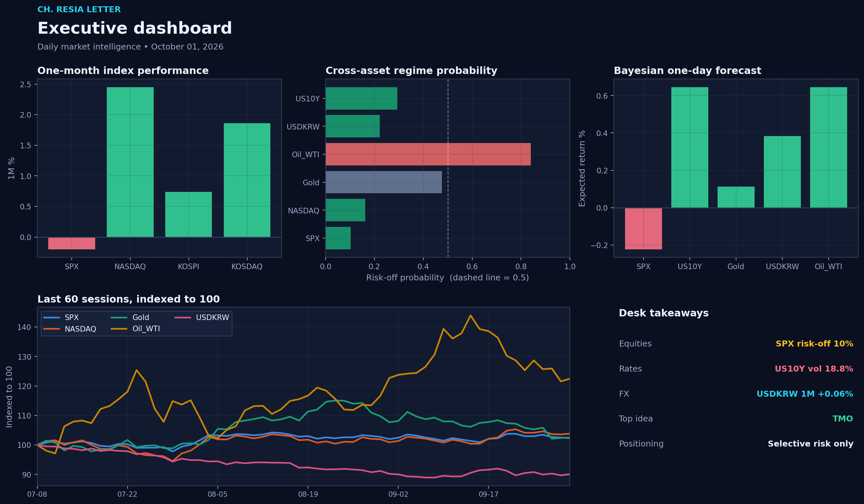Click the green Gold legend swatch
864x504 pixels.
point(119,318)
